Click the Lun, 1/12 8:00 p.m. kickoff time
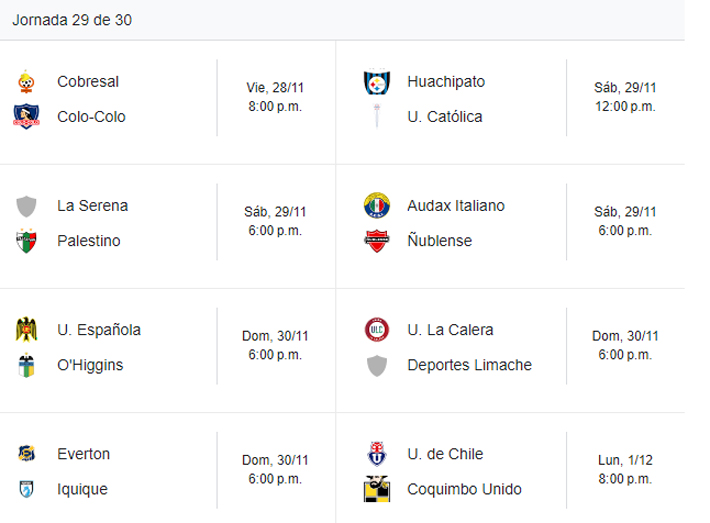Image resolution: width=710 pixels, height=523 pixels. (624, 471)
